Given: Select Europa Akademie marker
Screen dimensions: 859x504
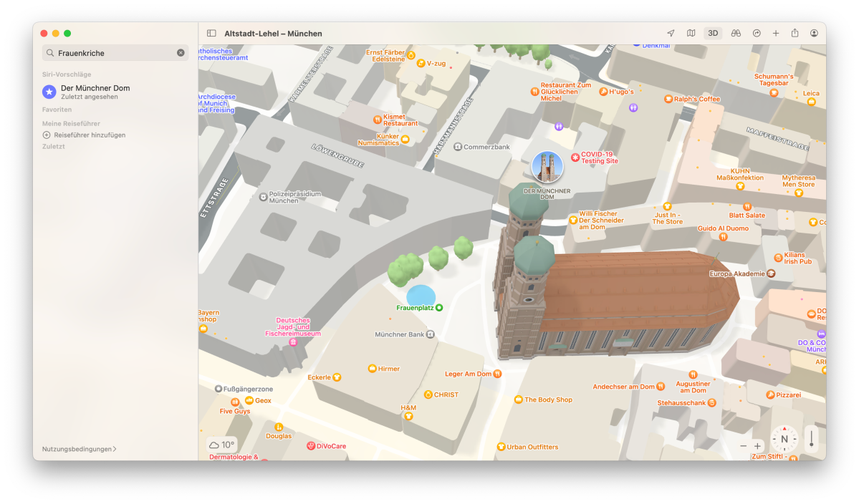Looking at the screenshot, I should pyautogui.click(x=772, y=273).
